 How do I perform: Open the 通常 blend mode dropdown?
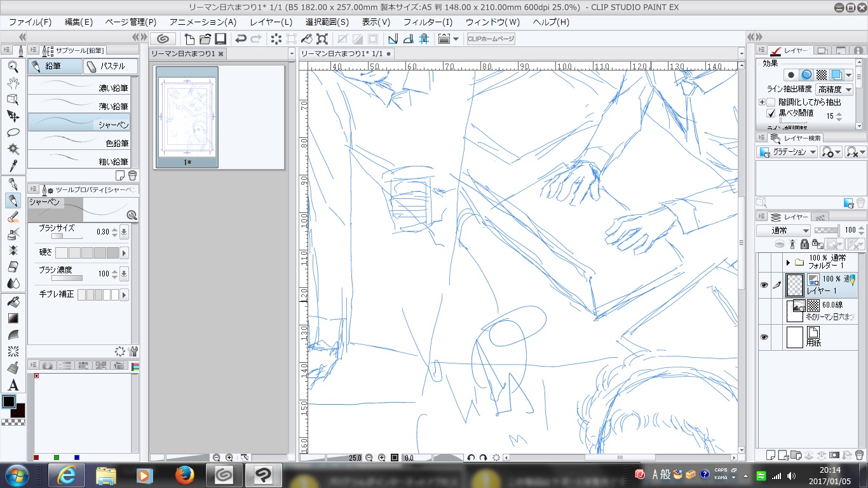[x=783, y=231]
